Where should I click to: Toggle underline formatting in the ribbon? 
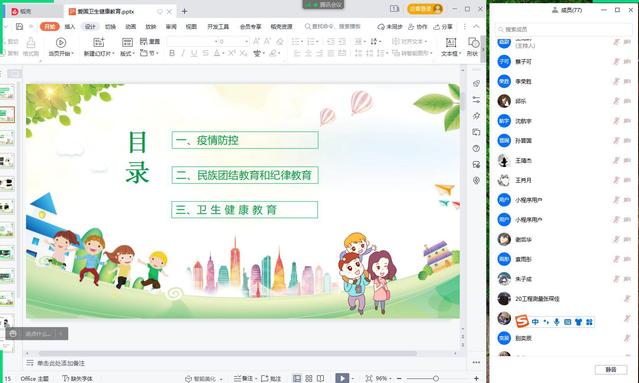[194, 53]
